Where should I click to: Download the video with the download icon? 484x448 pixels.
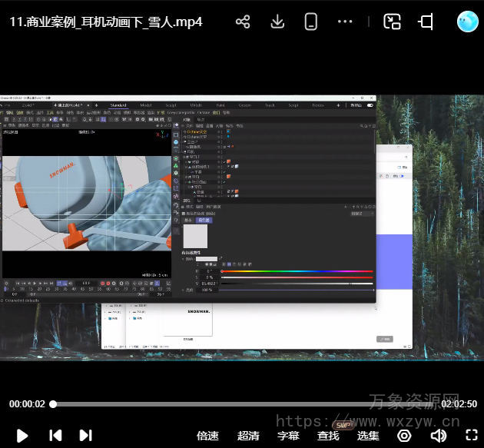[277, 22]
